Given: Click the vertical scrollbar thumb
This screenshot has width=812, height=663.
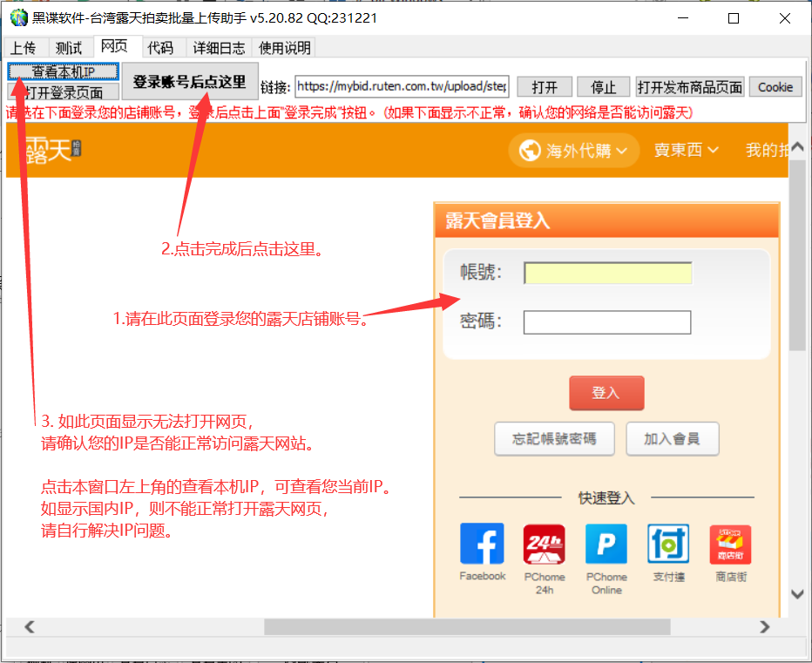Looking at the screenshot, I should click(x=797, y=255).
